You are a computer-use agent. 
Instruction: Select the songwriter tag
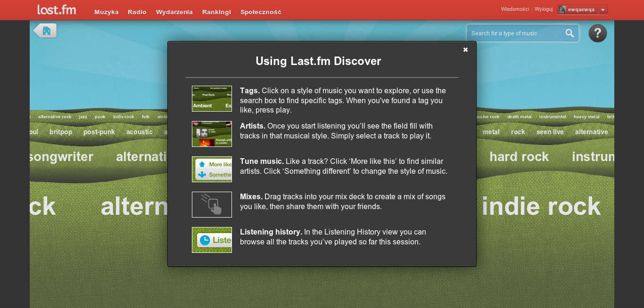pyautogui.click(x=61, y=157)
